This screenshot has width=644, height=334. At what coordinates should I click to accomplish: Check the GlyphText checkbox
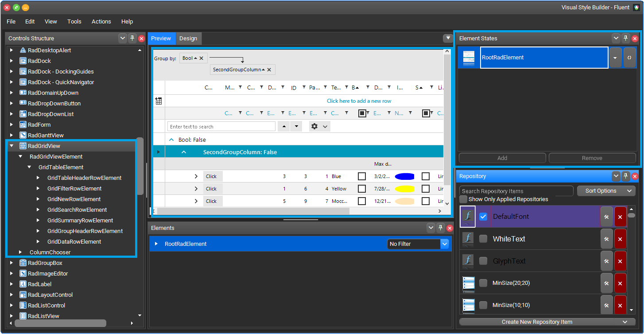tap(483, 261)
